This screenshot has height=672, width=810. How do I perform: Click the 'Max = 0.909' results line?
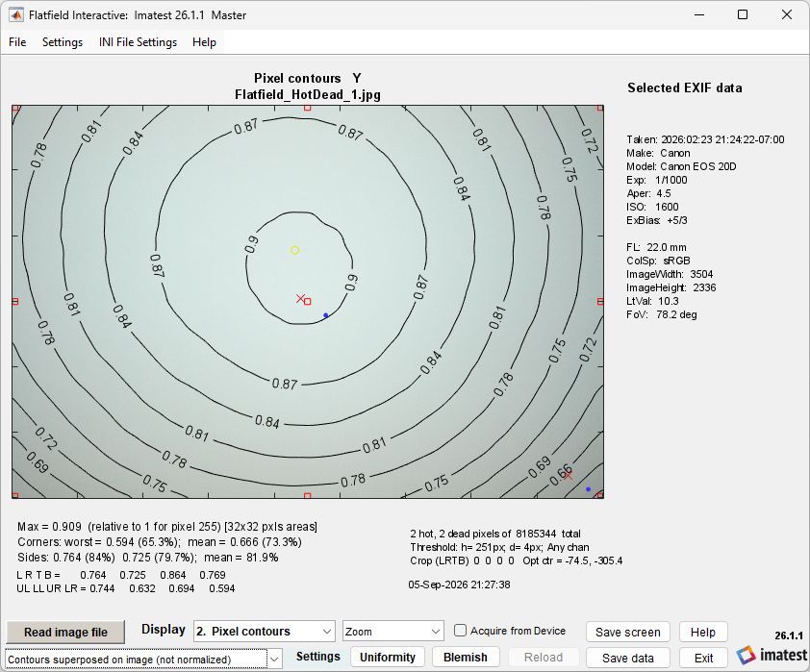[167, 527]
